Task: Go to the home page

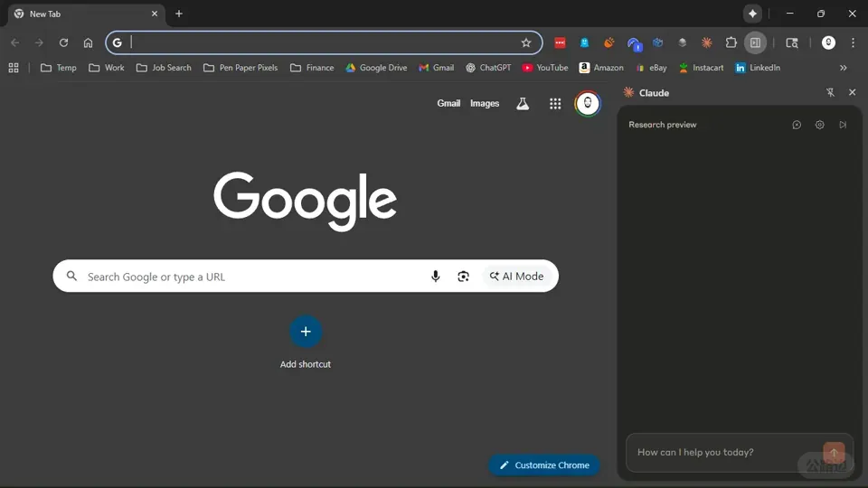Action: tap(88, 42)
